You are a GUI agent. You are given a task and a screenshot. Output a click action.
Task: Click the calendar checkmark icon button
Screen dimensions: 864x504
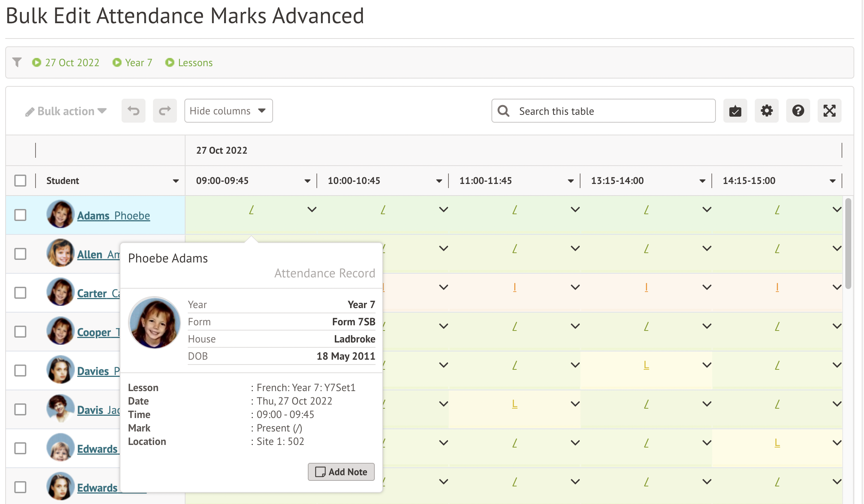click(735, 111)
